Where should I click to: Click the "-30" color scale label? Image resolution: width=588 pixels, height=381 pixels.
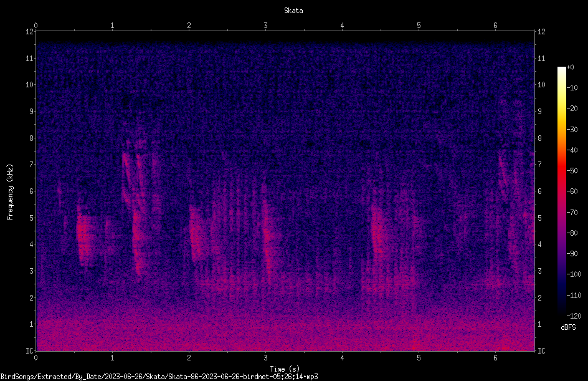click(x=572, y=130)
